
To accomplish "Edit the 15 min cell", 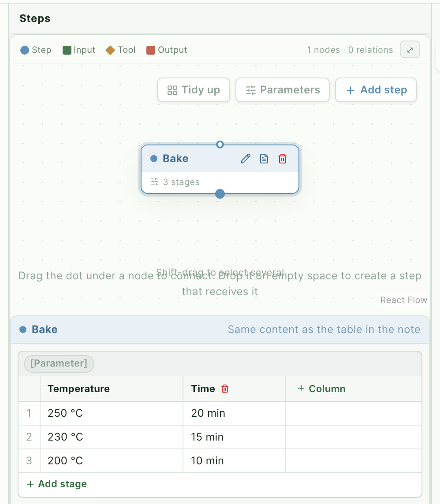I will coord(234,437).
